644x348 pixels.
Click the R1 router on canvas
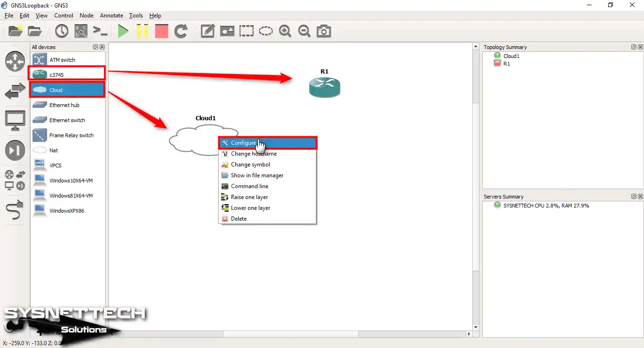[x=325, y=87]
